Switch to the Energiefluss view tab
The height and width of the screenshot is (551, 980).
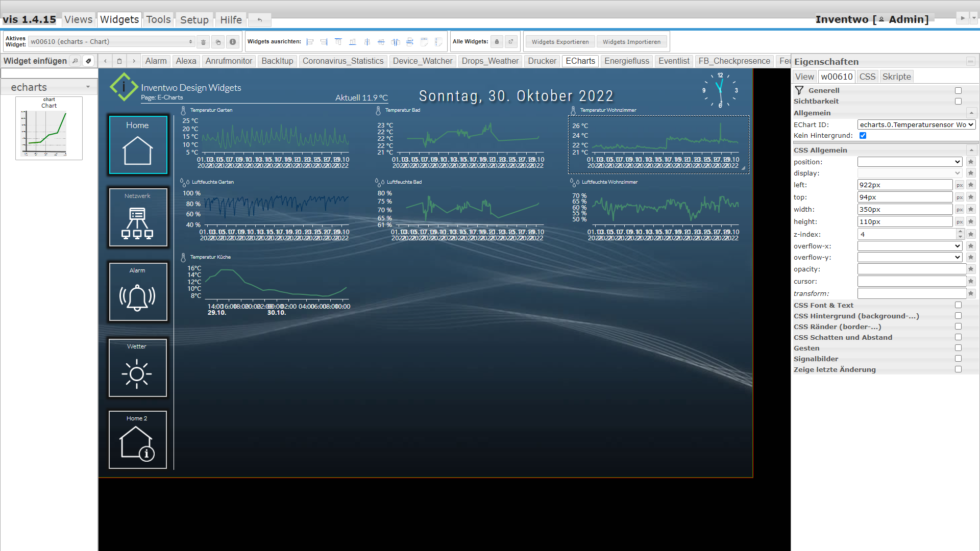point(626,61)
